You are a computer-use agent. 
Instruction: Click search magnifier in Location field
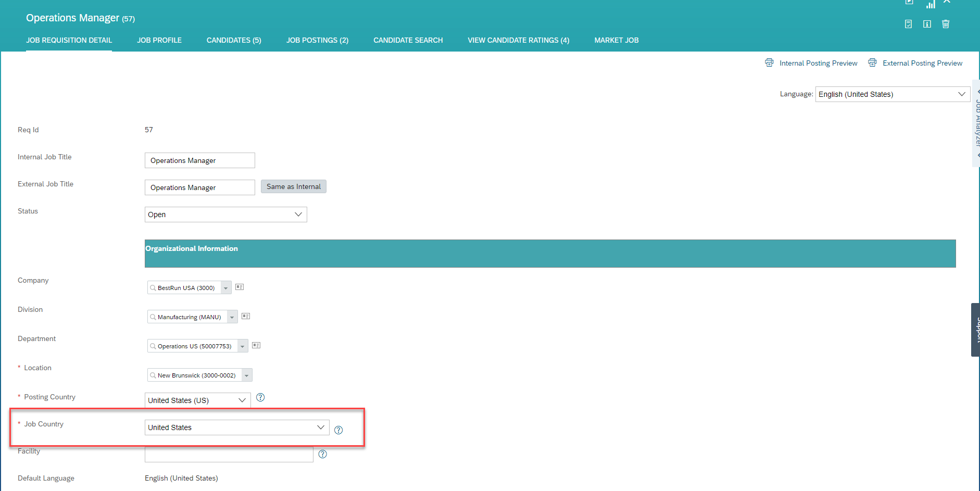coord(153,375)
